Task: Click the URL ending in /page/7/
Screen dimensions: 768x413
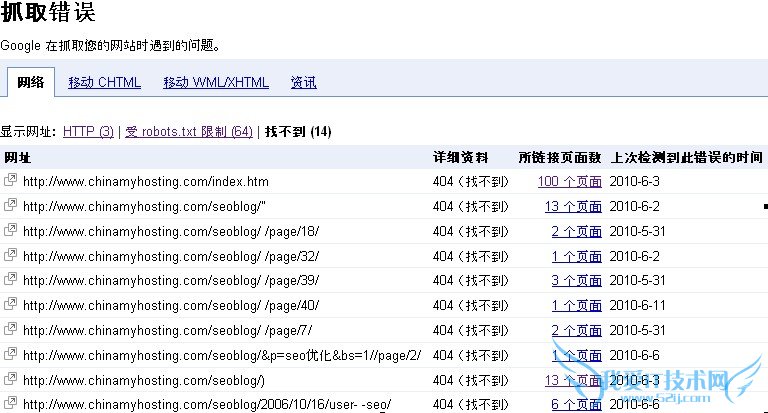Action: pyautogui.click(x=168, y=331)
